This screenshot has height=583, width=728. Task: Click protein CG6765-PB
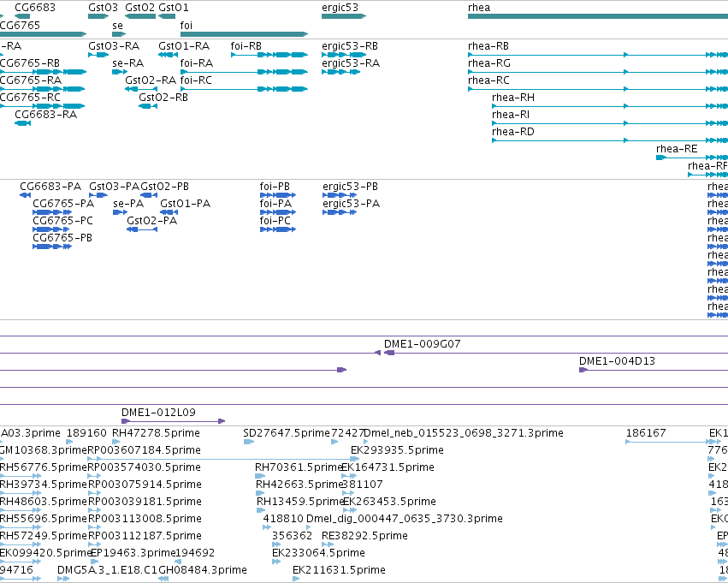[52, 247]
